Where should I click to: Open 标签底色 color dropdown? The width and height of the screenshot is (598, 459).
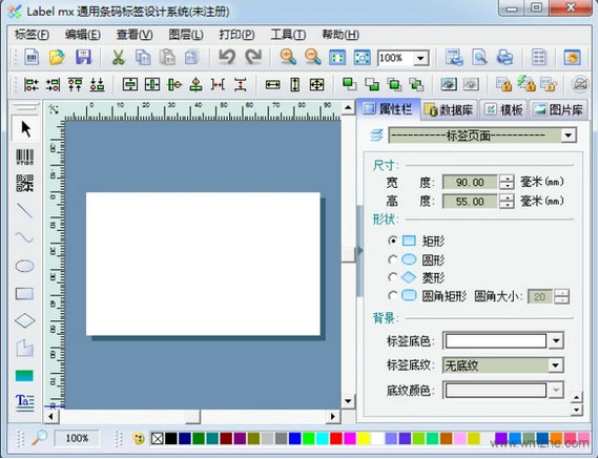[x=556, y=341]
